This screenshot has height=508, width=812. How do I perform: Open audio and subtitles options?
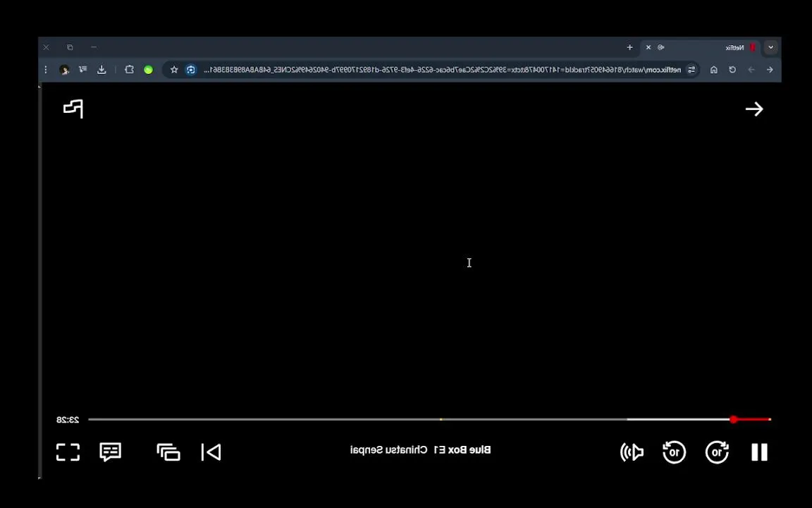(x=110, y=452)
